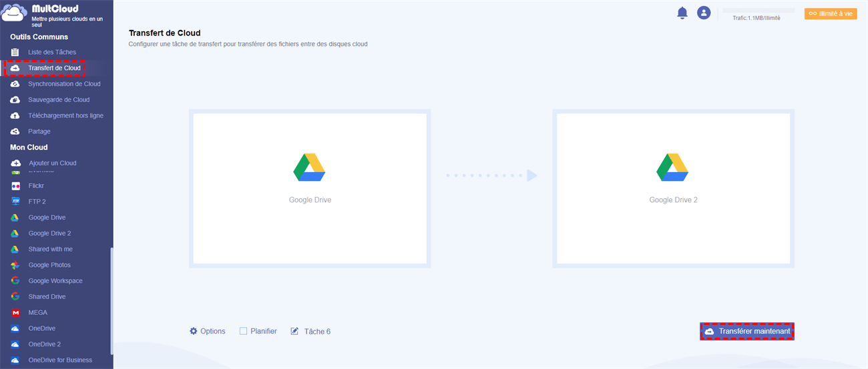Edit the task name Tâche 6
The width and height of the screenshot is (868, 369).
click(x=317, y=332)
